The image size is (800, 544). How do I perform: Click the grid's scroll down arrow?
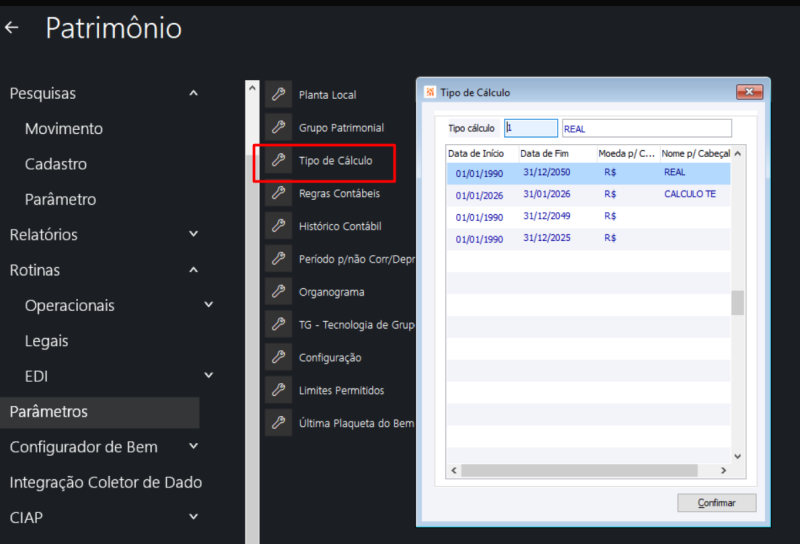click(738, 456)
